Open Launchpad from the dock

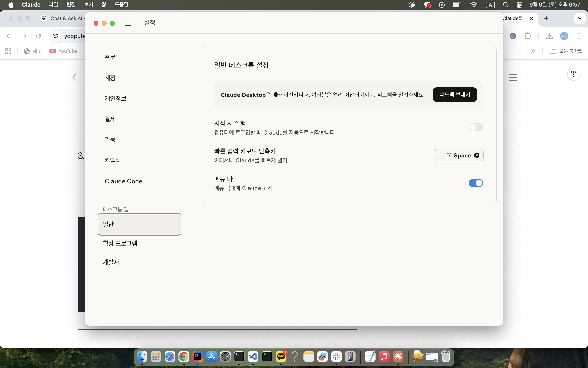point(156,357)
